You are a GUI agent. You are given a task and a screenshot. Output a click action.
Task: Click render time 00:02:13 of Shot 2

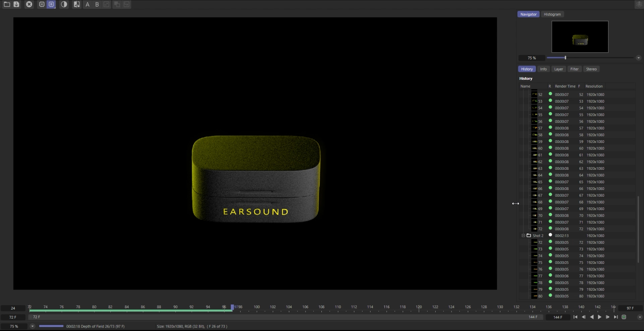click(562, 236)
